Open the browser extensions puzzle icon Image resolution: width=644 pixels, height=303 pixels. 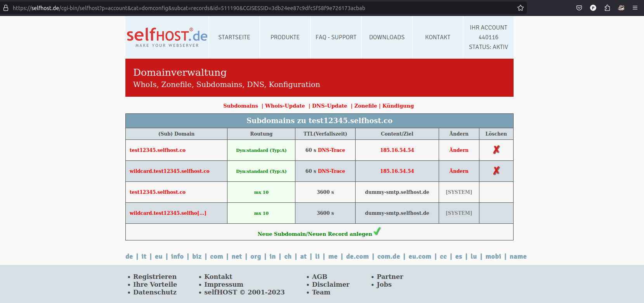607,8
